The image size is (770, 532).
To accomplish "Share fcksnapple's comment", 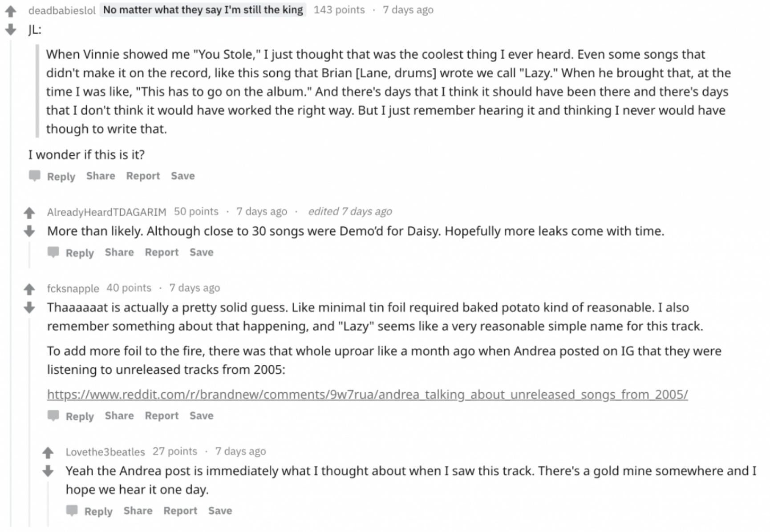I will pos(119,415).
